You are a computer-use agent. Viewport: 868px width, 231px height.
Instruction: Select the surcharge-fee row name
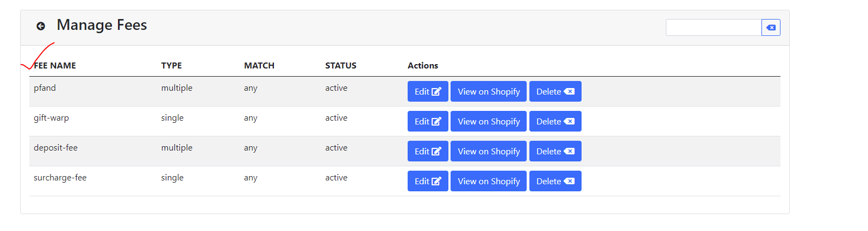(x=60, y=178)
